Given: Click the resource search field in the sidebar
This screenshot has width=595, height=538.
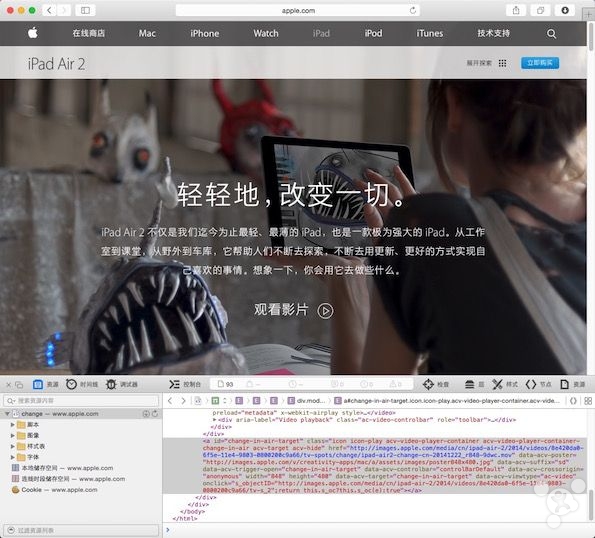Looking at the screenshot, I should (81, 401).
